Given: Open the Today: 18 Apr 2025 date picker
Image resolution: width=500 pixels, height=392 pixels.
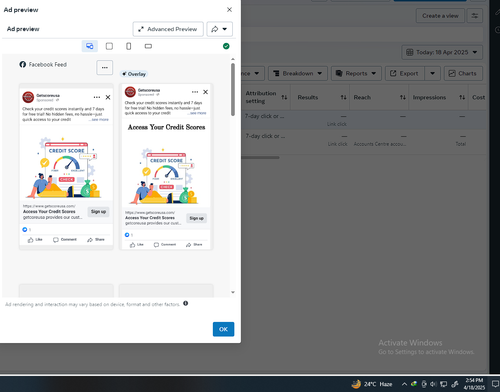Looking at the screenshot, I should pos(442,52).
